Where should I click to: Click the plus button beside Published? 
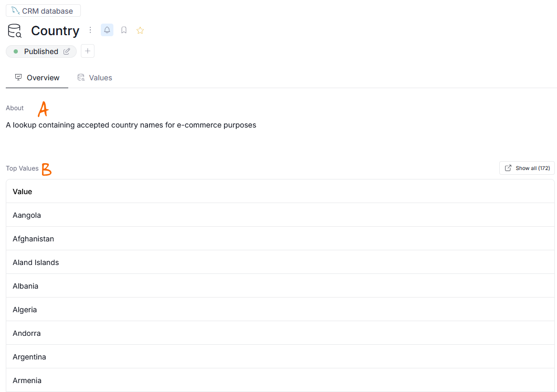[88, 51]
